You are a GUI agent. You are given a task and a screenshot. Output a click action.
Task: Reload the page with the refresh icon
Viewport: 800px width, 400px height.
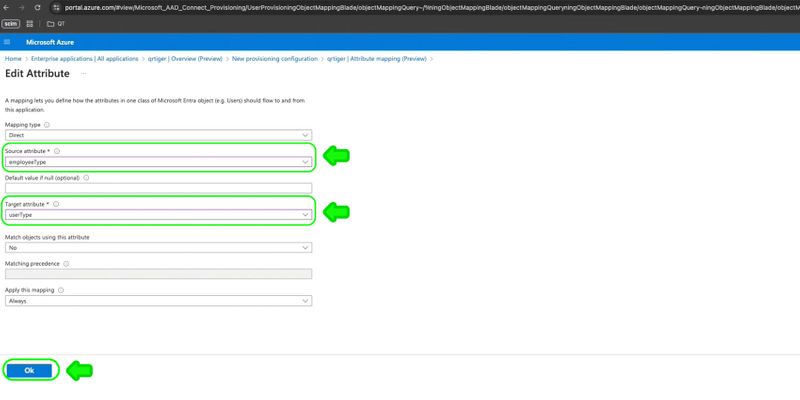click(37, 8)
